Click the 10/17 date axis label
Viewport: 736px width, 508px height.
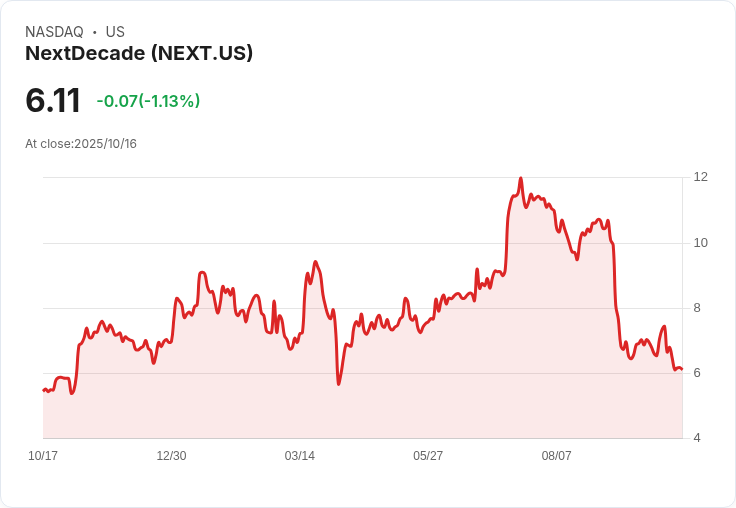tap(43, 456)
